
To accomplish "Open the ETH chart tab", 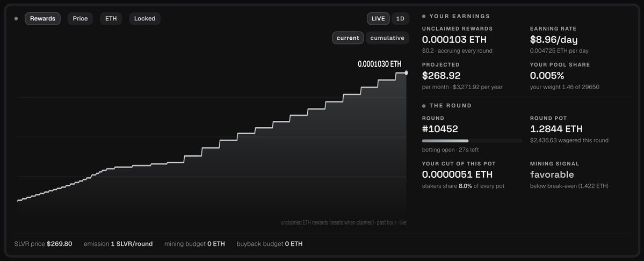I will click(111, 18).
